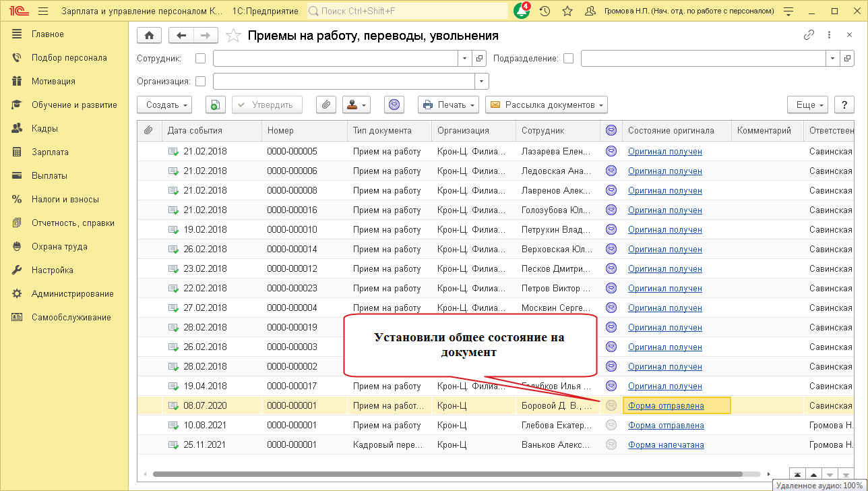Click the Еще button

click(x=808, y=105)
